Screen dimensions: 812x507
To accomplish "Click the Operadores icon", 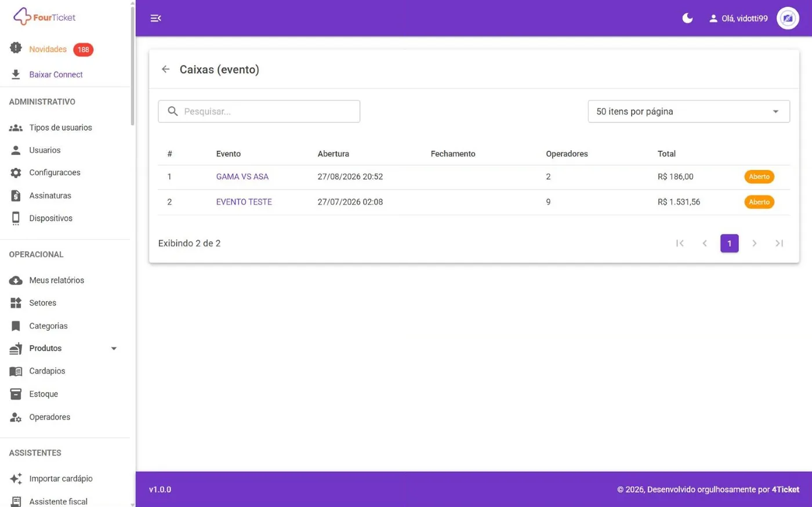I will [x=16, y=417].
